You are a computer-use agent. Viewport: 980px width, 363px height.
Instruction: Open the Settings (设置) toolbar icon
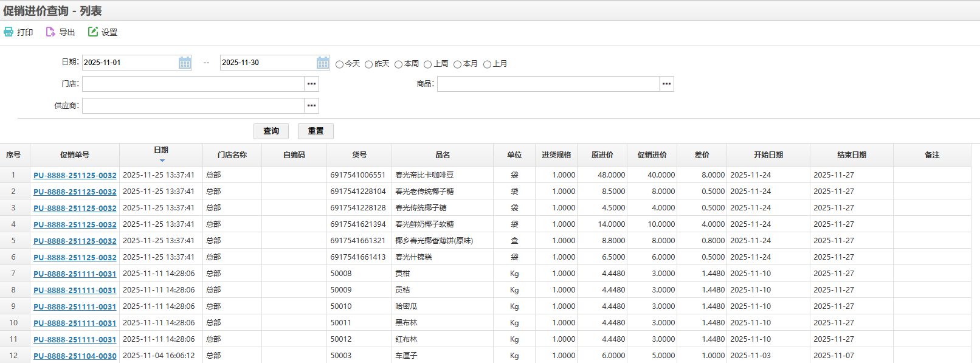pos(93,32)
